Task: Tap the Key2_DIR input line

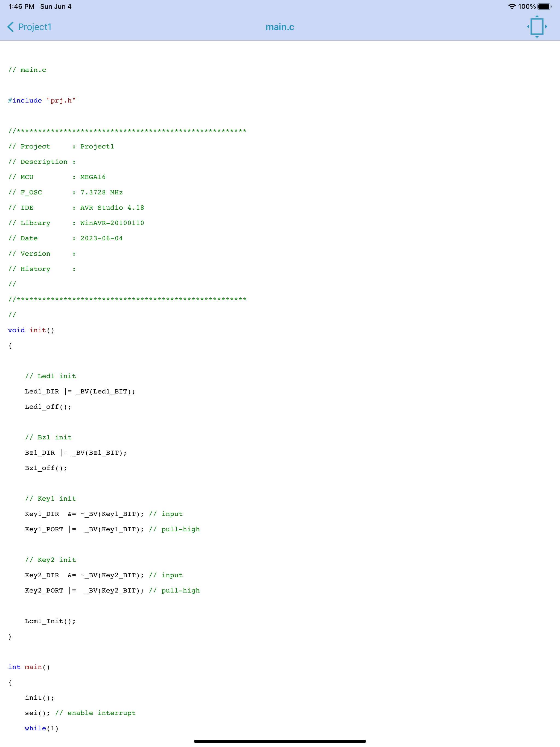Action: 104,575
